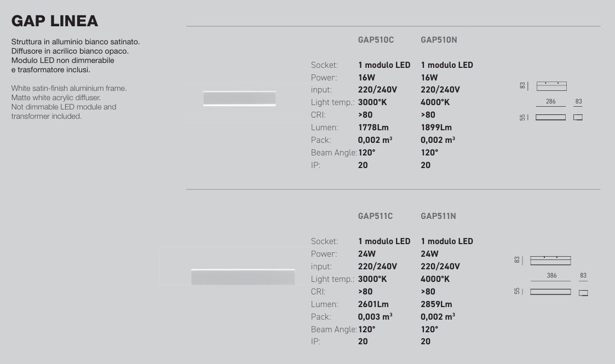Screen dimensions: 615x364
Task: Click the 386 front-view drawing at height 55
Action: (x=550, y=292)
